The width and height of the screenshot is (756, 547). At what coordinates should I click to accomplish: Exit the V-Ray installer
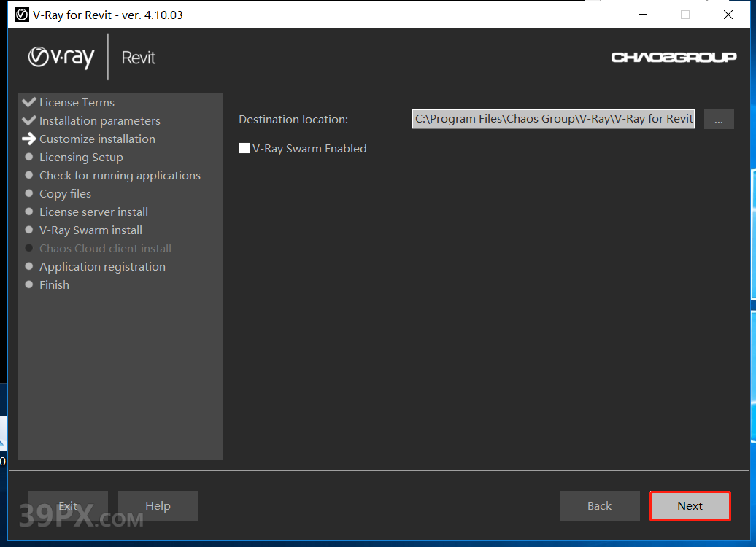coord(67,506)
